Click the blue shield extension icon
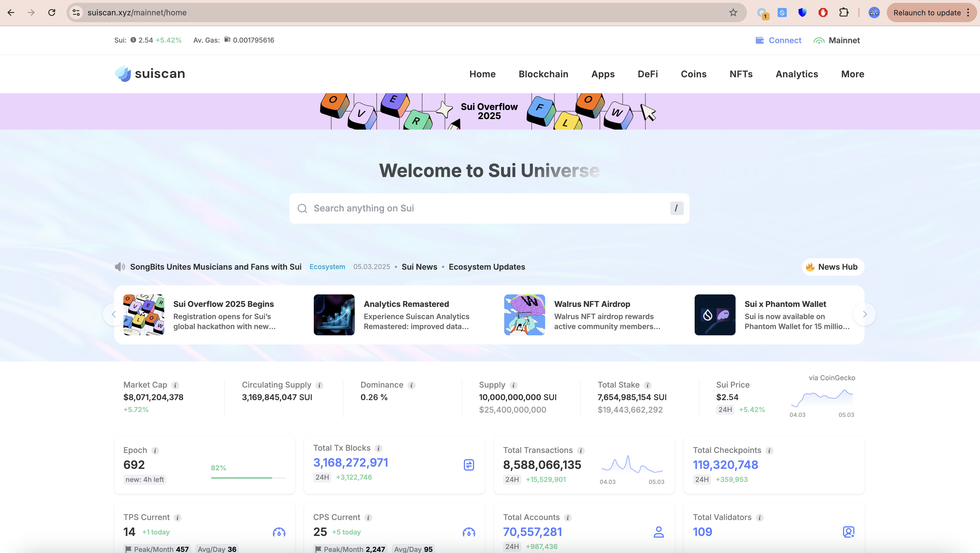980x553 pixels. click(x=802, y=13)
